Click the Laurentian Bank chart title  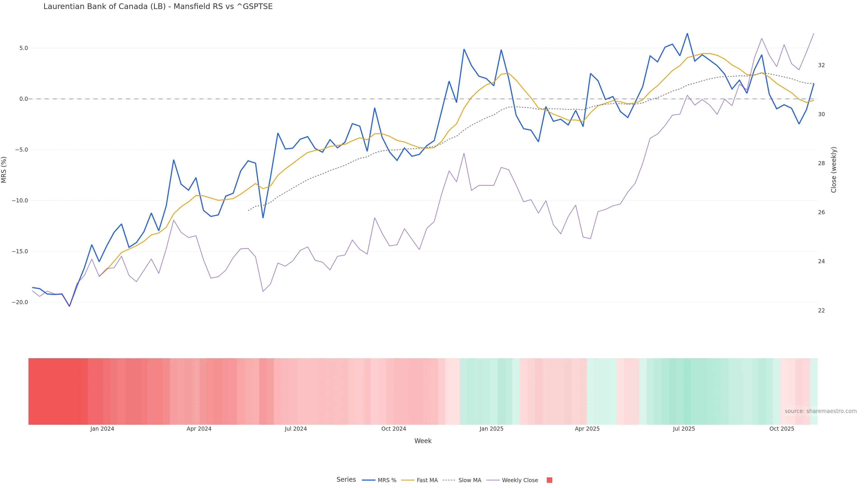tap(158, 6)
